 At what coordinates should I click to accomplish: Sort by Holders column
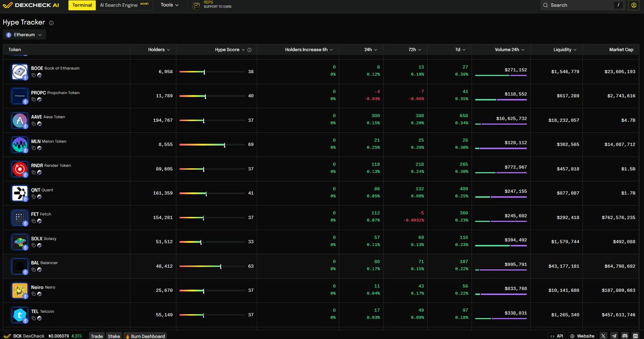[x=159, y=49]
